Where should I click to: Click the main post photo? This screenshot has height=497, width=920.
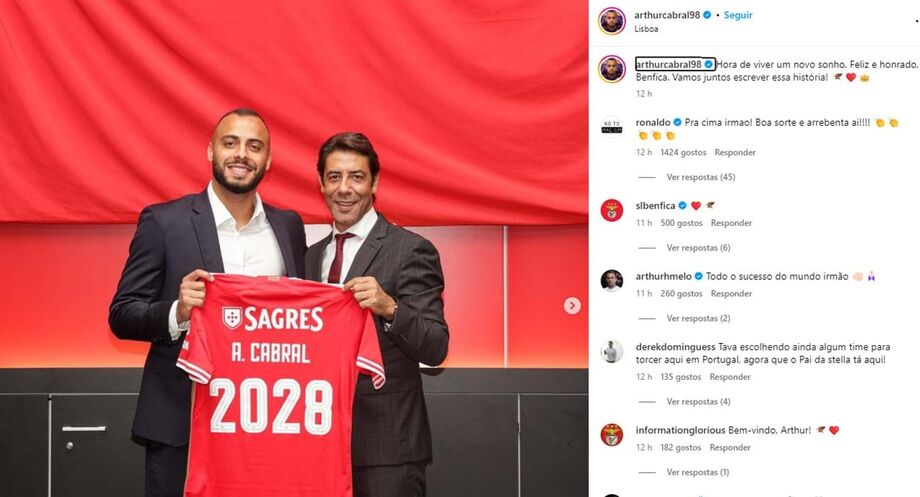[294, 248]
